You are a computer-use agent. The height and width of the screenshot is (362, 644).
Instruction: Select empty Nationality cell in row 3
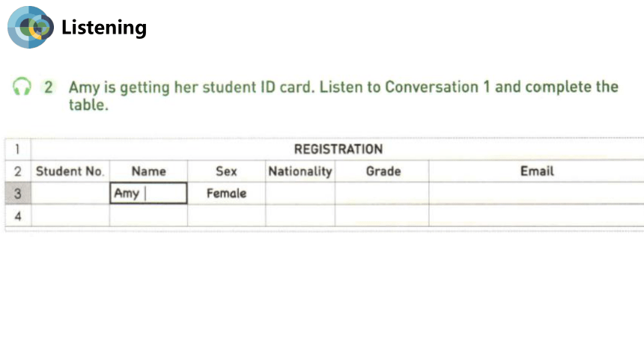tap(300, 193)
